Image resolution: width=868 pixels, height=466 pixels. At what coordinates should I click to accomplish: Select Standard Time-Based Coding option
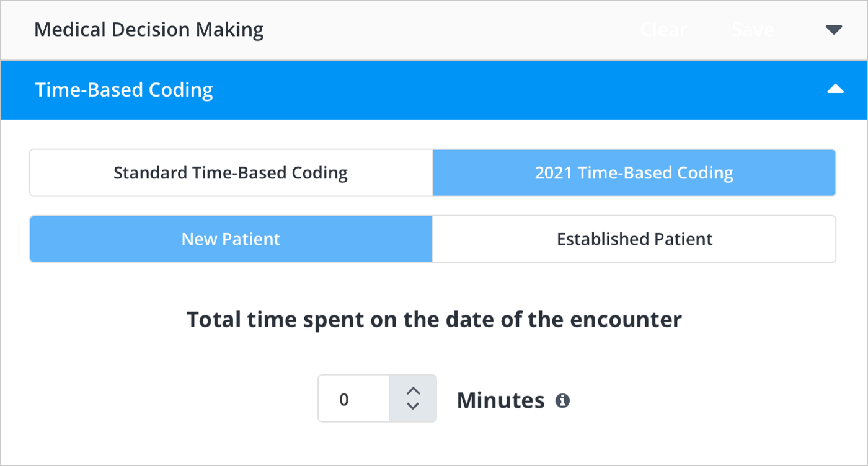pyautogui.click(x=231, y=173)
